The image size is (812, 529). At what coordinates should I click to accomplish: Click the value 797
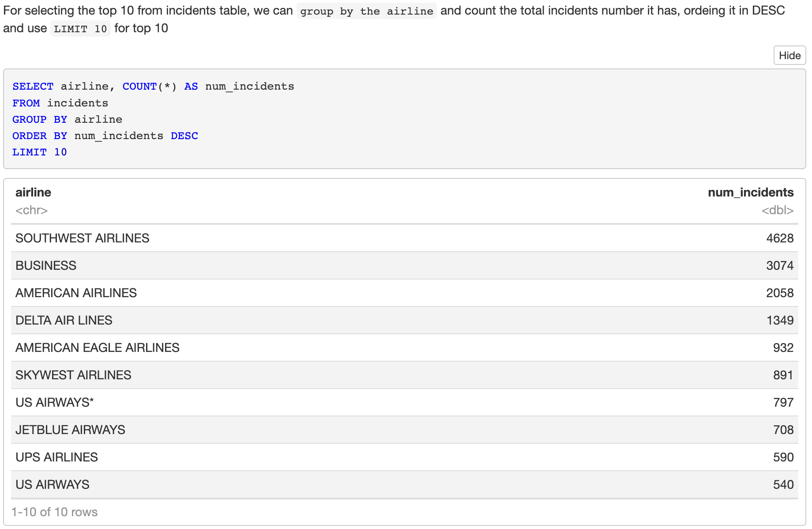tap(783, 402)
